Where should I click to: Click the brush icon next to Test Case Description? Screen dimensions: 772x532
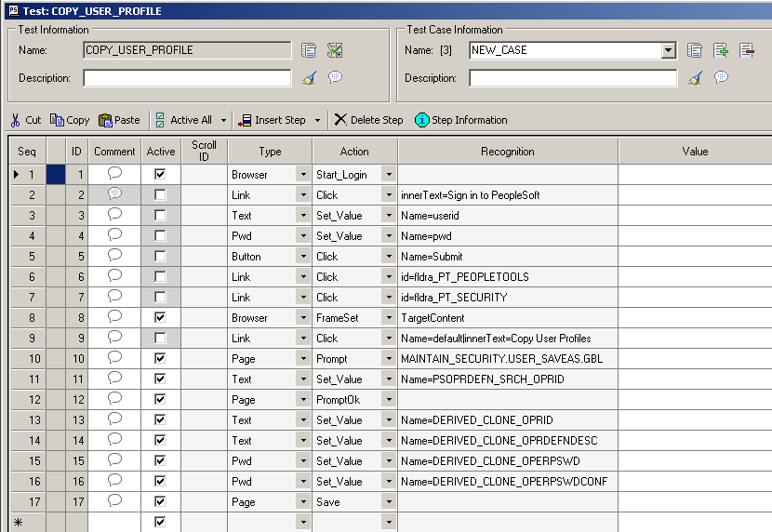pos(695,78)
